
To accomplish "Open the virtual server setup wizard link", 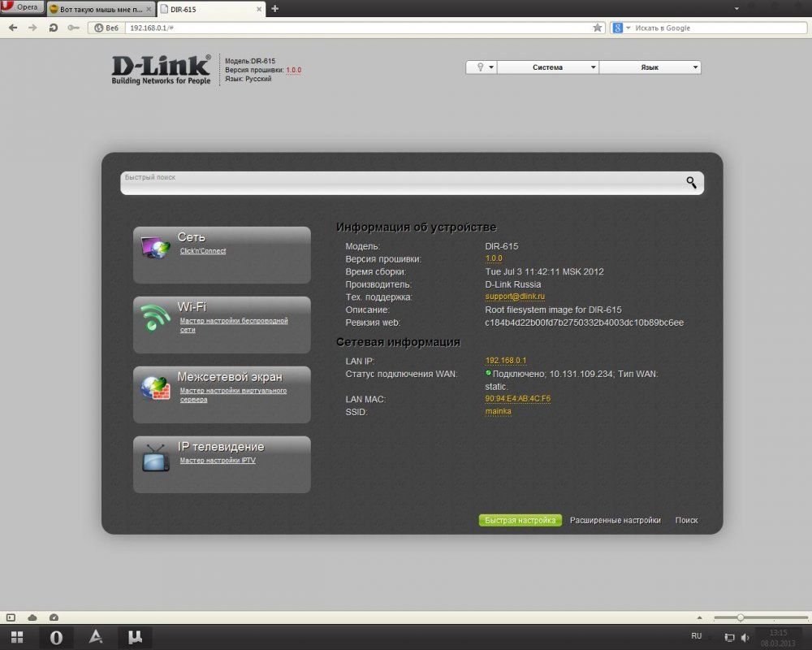I will click(x=233, y=395).
